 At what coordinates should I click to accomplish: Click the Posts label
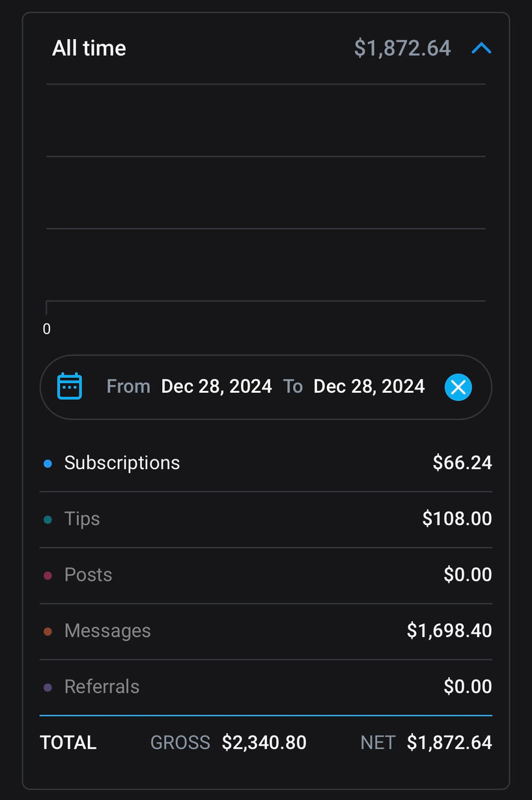pos(88,575)
